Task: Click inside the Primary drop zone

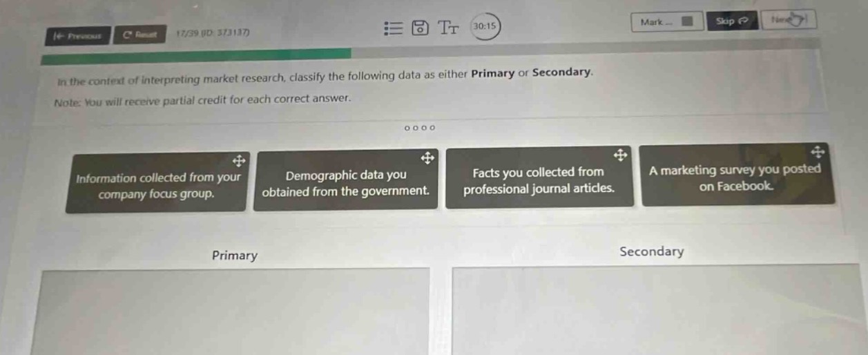Action: pyautogui.click(x=235, y=312)
